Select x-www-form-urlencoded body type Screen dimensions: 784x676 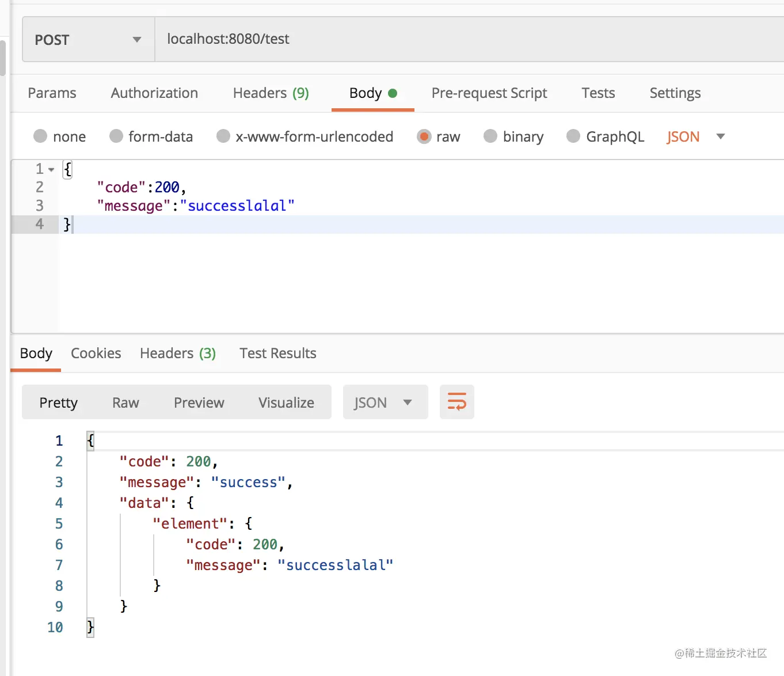tap(223, 136)
